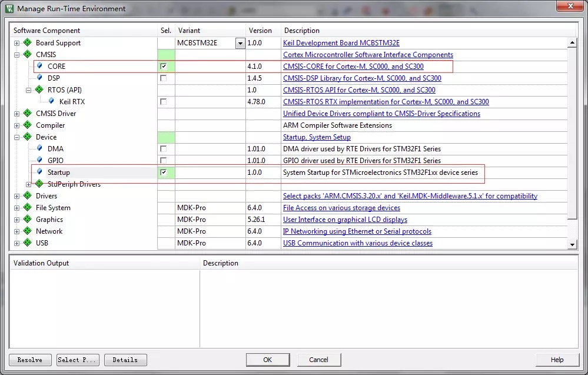Click the Device green diamond icon
This screenshot has width=588, height=375.
click(x=28, y=137)
